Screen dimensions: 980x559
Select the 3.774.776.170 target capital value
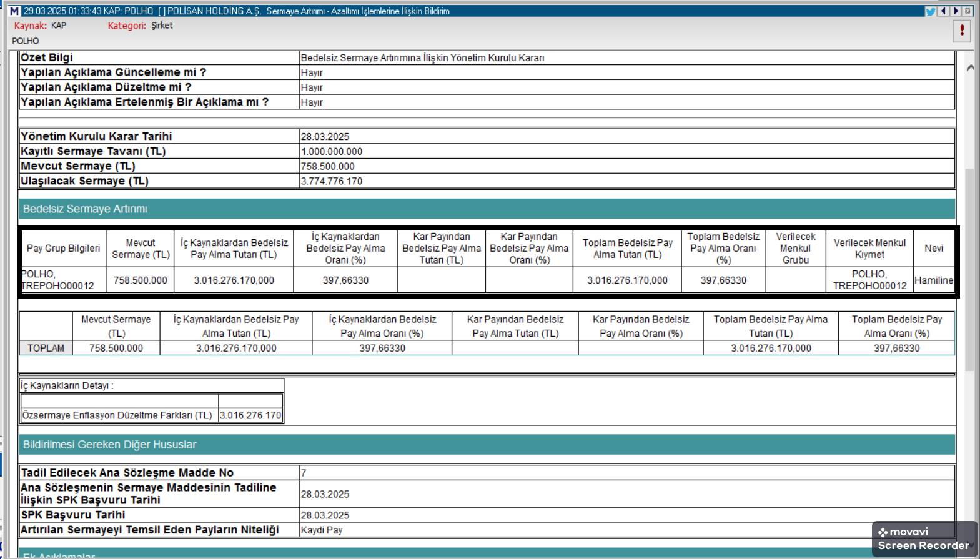[332, 182]
